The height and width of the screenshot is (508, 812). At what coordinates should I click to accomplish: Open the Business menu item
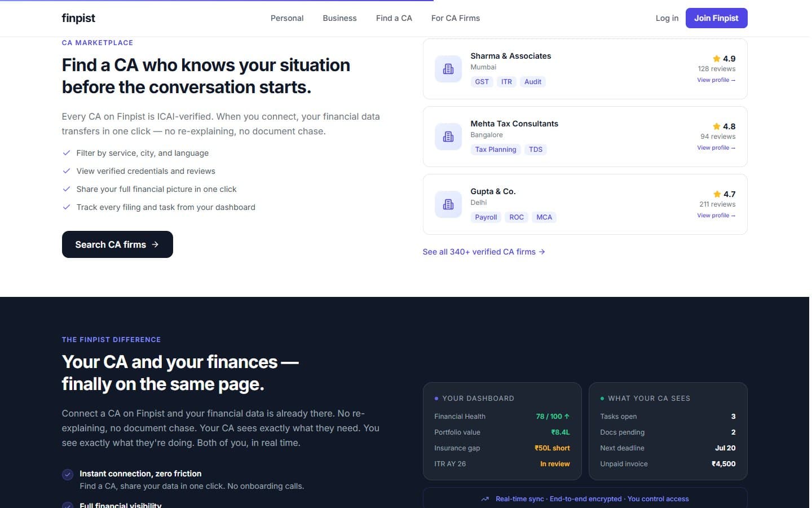pyautogui.click(x=339, y=18)
